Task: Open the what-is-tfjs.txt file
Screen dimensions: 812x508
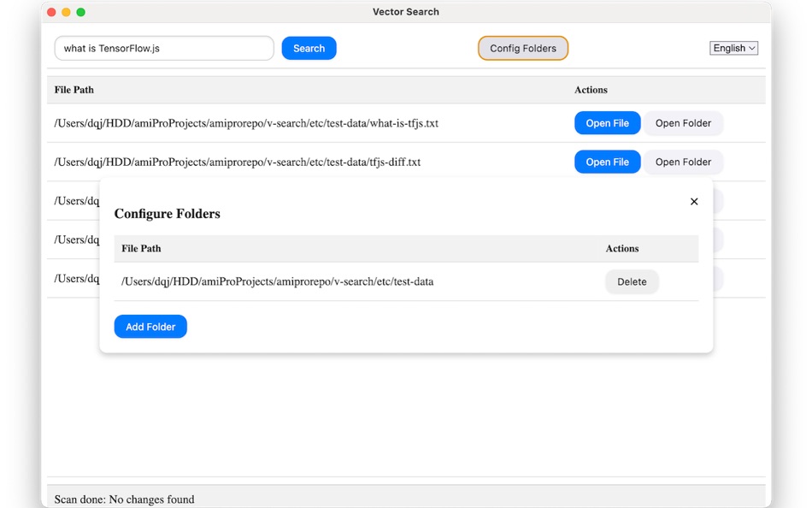Action: [607, 122]
